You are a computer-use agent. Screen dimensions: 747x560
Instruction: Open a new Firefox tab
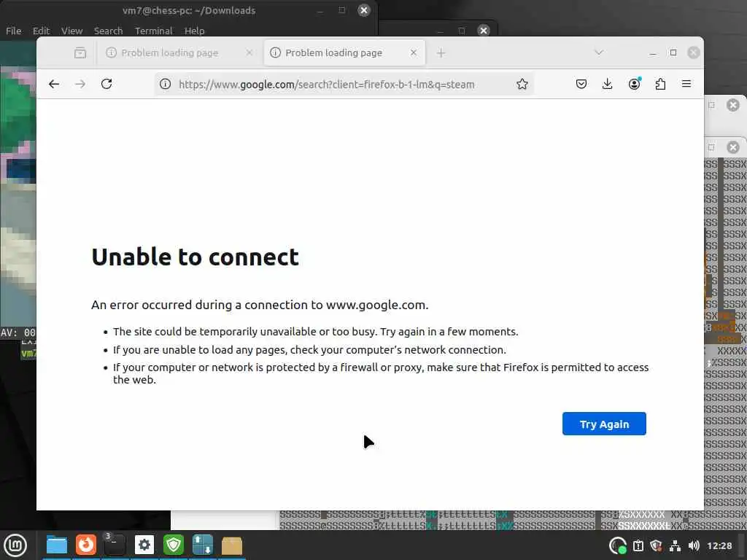pyautogui.click(x=441, y=52)
